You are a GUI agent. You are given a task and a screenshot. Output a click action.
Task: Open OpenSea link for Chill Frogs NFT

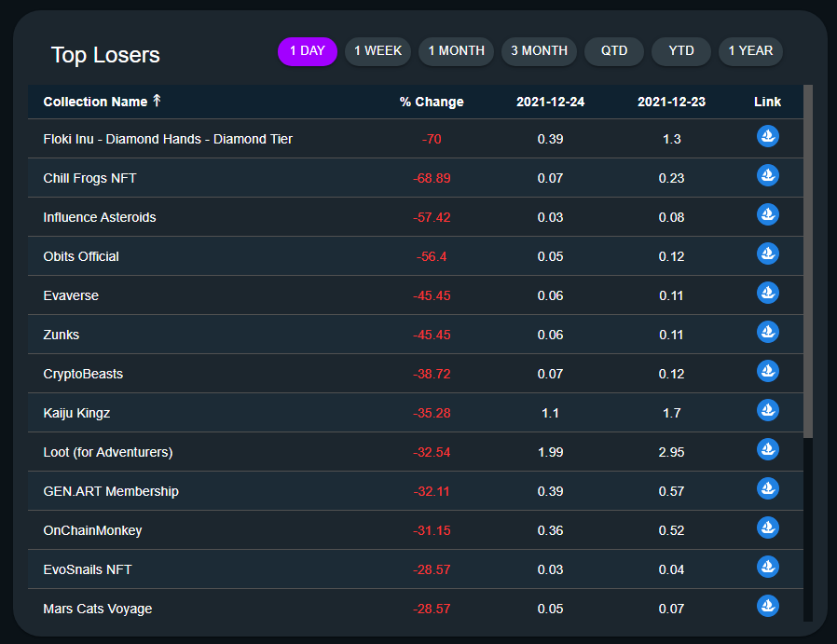coord(768,175)
